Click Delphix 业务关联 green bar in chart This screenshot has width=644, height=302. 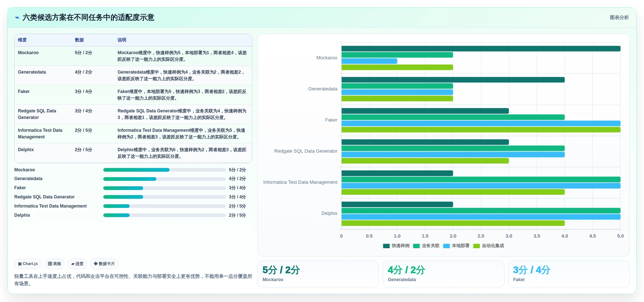coord(481,210)
